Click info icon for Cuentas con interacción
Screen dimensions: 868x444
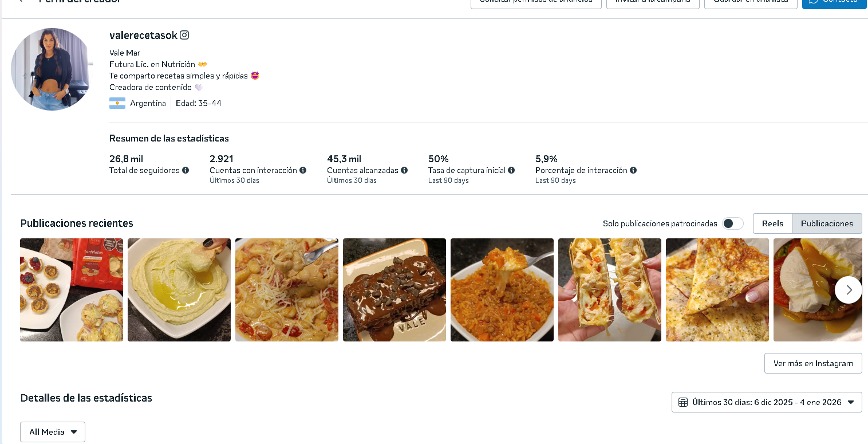tap(303, 170)
